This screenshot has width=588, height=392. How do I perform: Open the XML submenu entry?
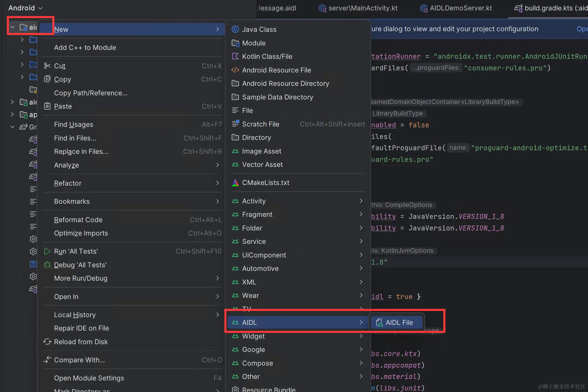(x=297, y=282)
